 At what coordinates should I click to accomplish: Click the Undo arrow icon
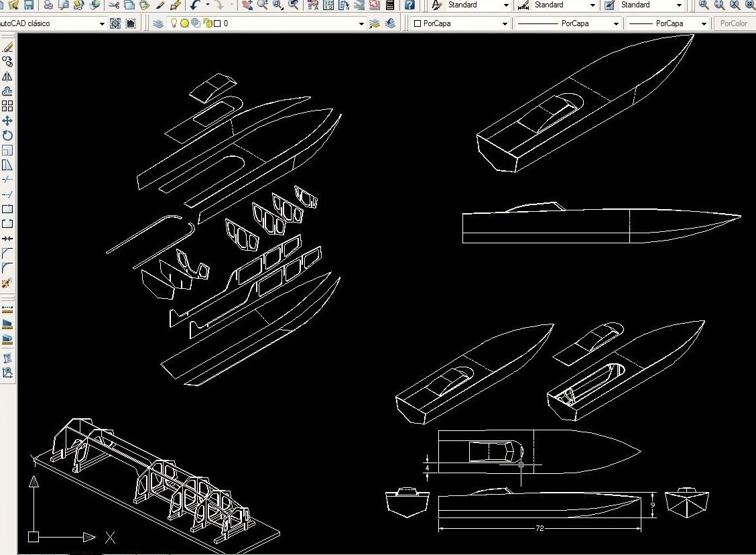coord(194,5)
